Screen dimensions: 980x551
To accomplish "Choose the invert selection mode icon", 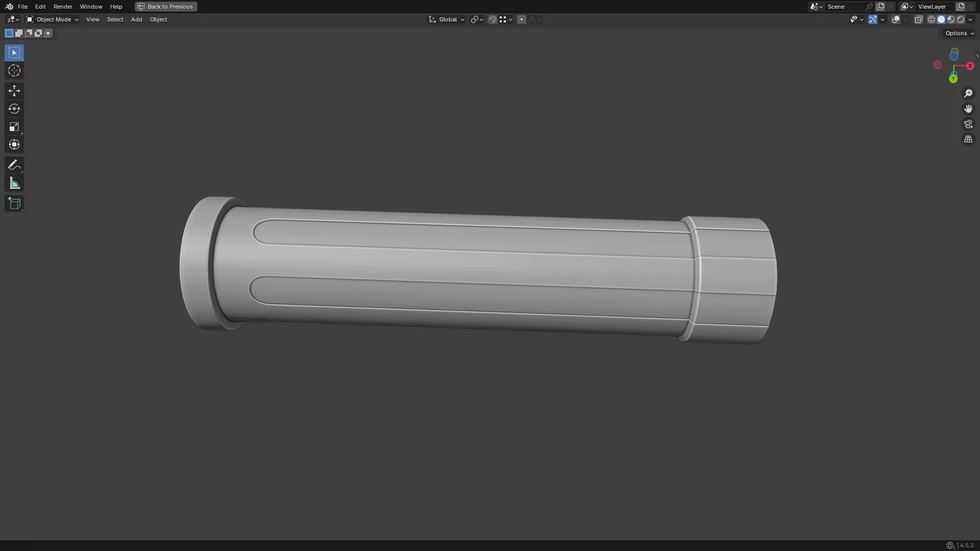I will point(38,33).
